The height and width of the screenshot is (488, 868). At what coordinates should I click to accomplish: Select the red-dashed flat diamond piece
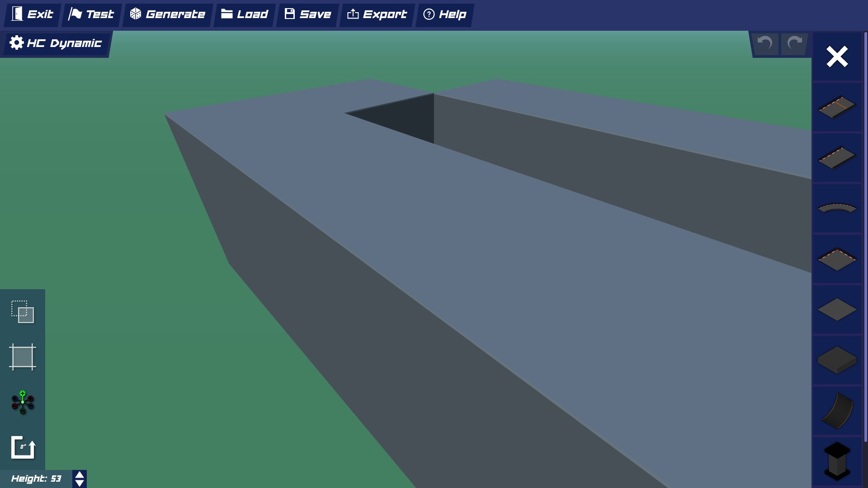(x=837, y=259)
